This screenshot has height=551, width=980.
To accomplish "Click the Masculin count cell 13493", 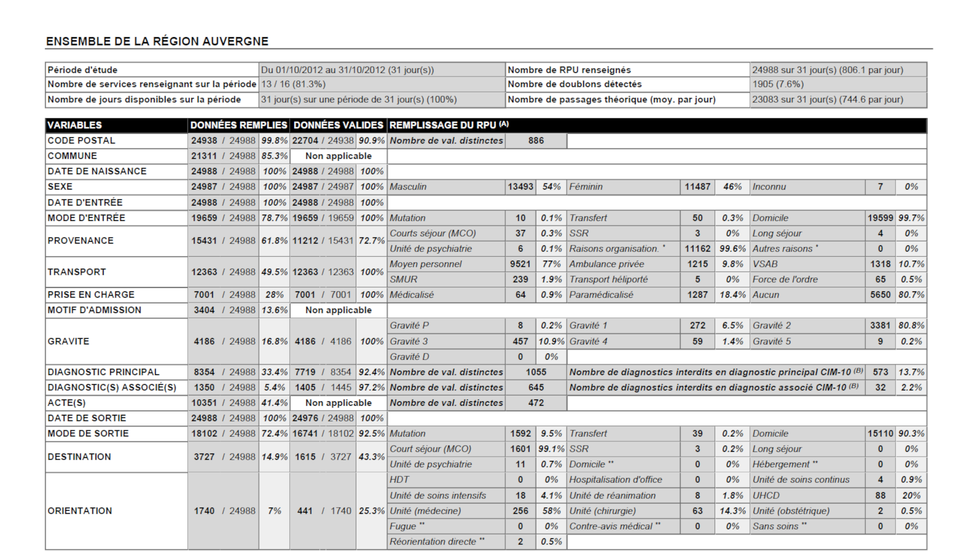I will point(520,187).
